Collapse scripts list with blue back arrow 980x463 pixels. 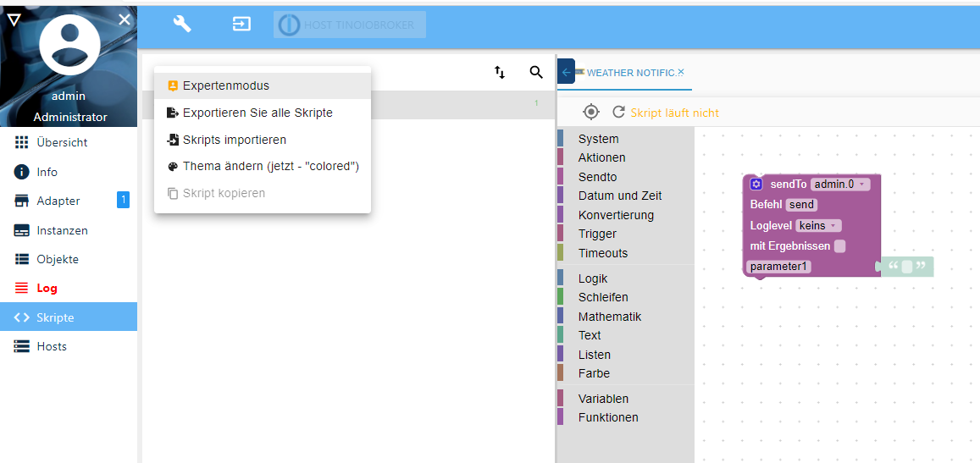tap(567, 73)
